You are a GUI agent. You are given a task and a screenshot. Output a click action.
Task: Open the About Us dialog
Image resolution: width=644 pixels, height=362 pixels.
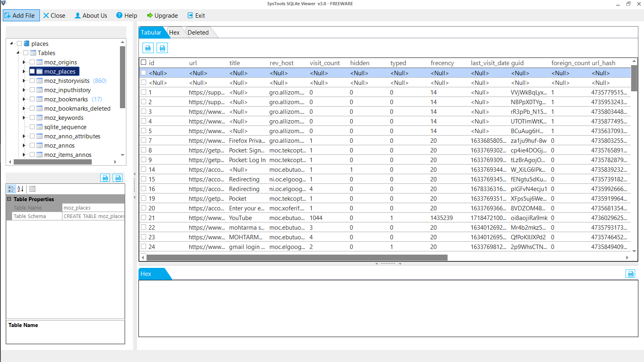(x=91, y=15)
